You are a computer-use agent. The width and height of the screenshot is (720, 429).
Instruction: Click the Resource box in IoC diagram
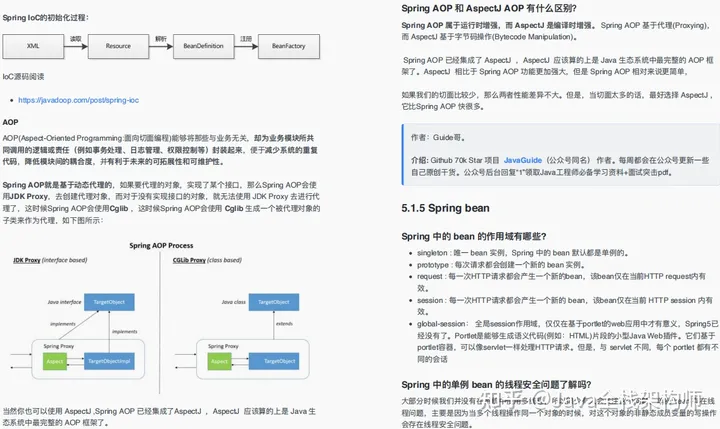[x=118, y=46]
